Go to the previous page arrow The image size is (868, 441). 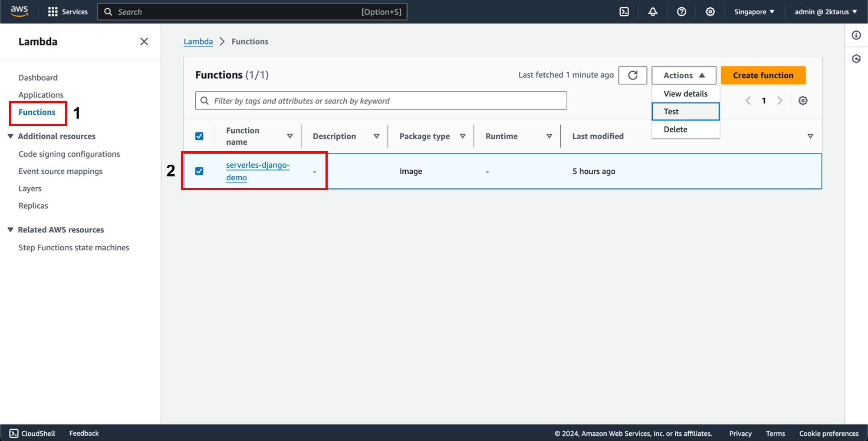(748, 101)
